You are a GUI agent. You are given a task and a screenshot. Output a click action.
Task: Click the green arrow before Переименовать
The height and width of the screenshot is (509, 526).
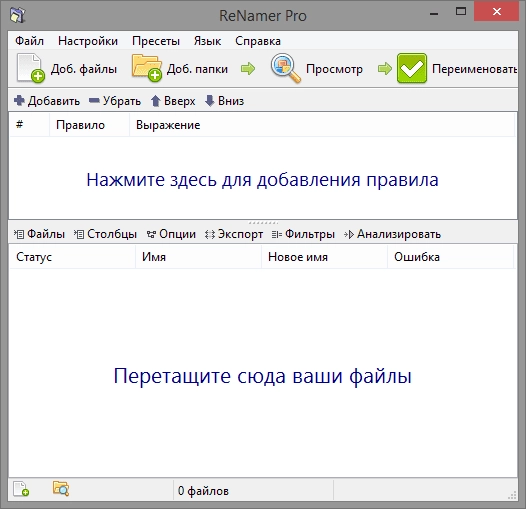point(385,68)
